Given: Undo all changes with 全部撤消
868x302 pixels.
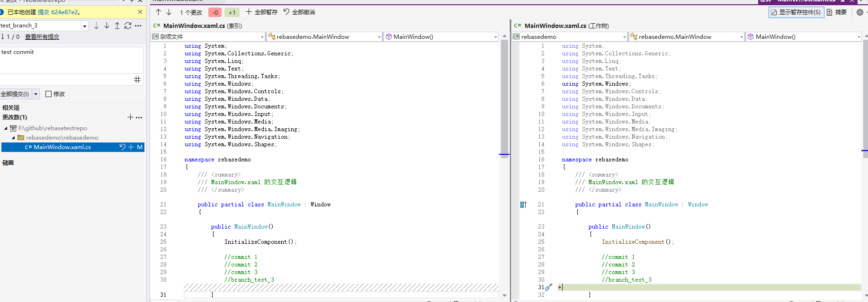Looking at the screenshot, I should [299, 12].
